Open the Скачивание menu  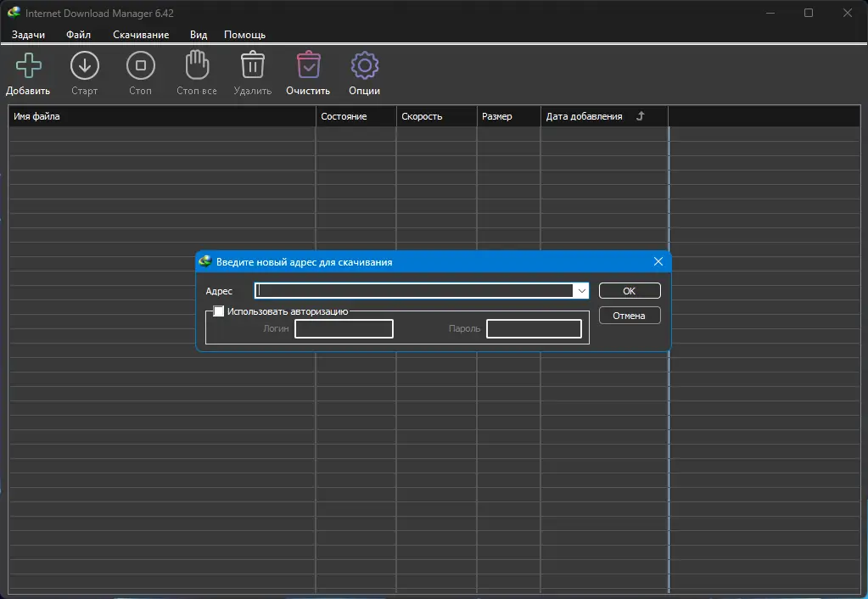coord(141,34)
